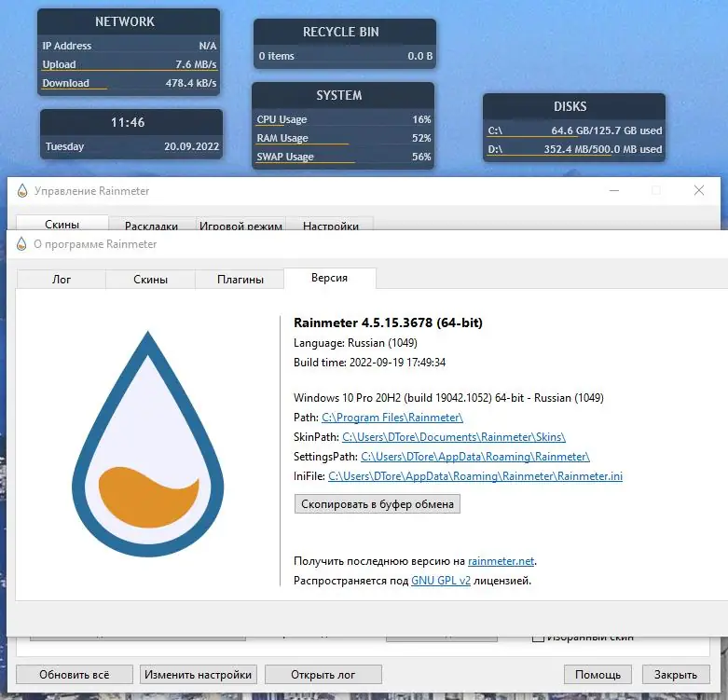Screen dimensions: 728x700
Task: Click the Windows 10 Pro 20H2 info line
Action: (448, 398)
